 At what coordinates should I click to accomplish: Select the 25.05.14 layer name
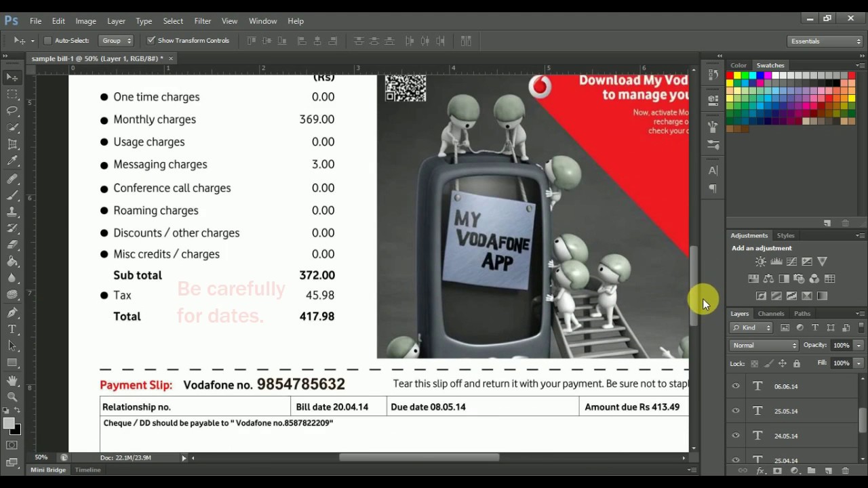click(x=786, y=411)
